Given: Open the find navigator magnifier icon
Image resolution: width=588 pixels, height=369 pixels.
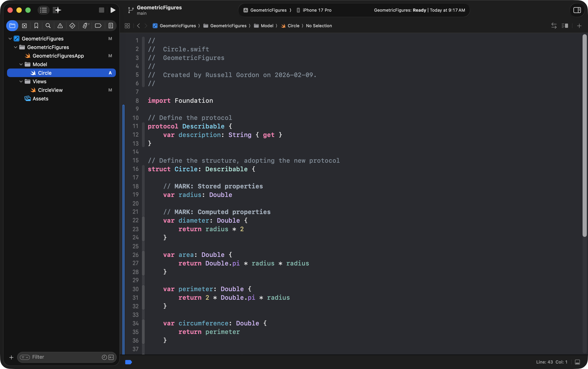Looking at the screenshot, I should click(48, 26).
